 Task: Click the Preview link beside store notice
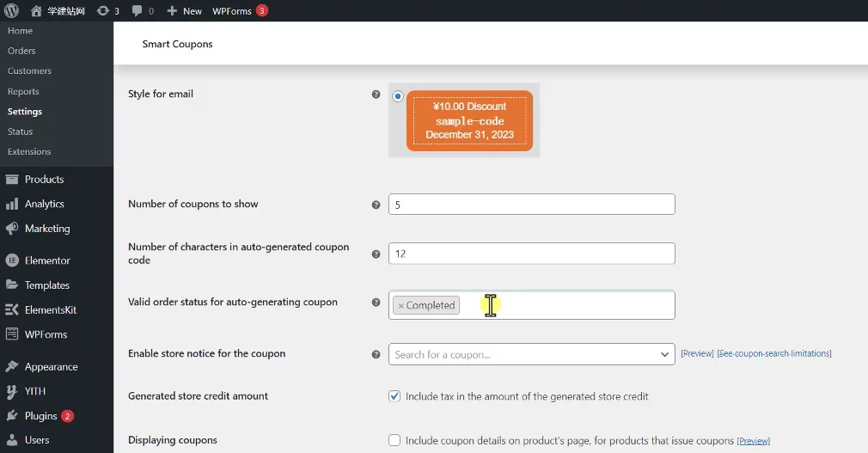coord(697,354)
